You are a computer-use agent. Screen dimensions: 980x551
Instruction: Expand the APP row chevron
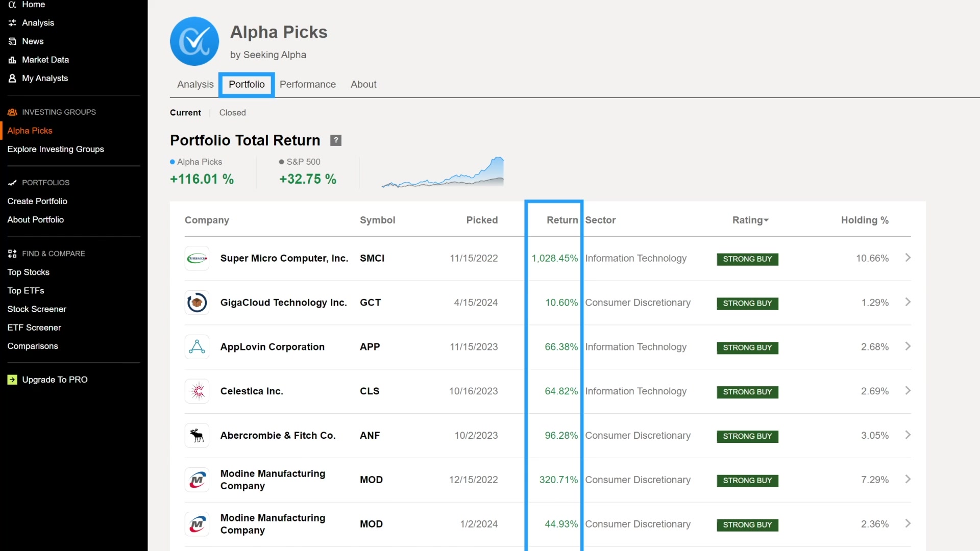click(x=908, y=346)
